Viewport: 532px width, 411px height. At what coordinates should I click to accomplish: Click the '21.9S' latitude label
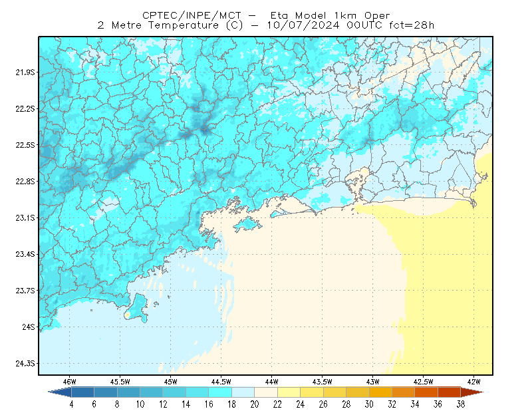[x=25, y=72]
